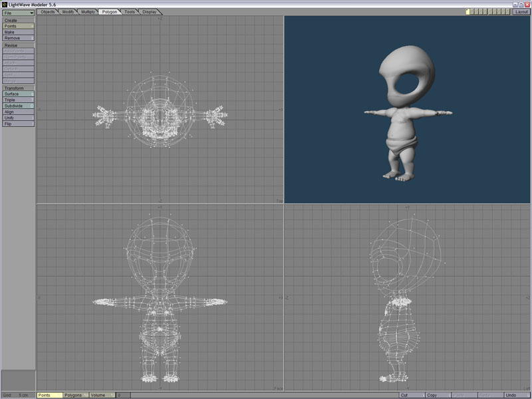Image resolution: width=532 pixels, height=399 pixels.
Task: Flip polygons with the Flip button
Action: tap(18, 124)
